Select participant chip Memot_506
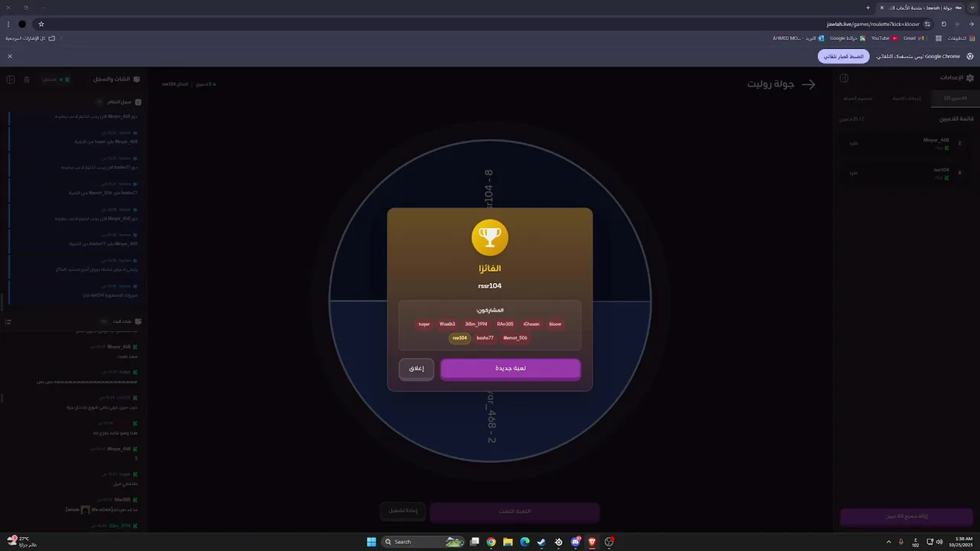Viewport: 980px width, 551px height. (x=515, y=338)
